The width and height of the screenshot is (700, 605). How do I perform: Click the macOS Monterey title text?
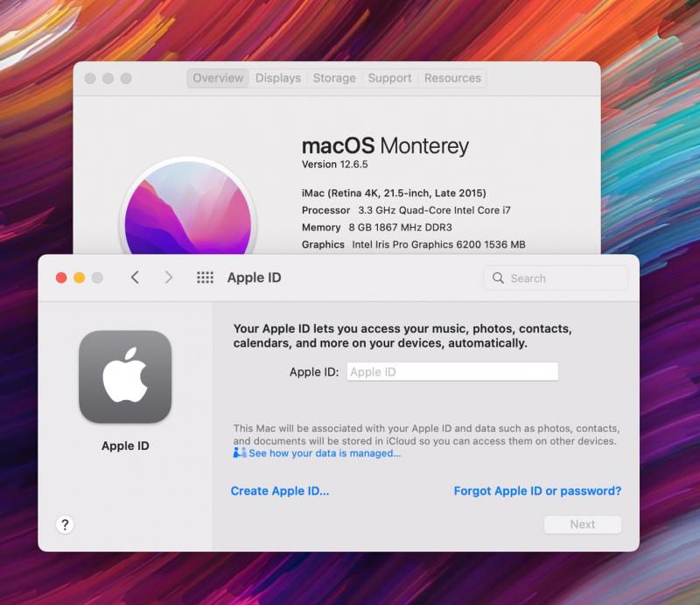click(385, 146)
